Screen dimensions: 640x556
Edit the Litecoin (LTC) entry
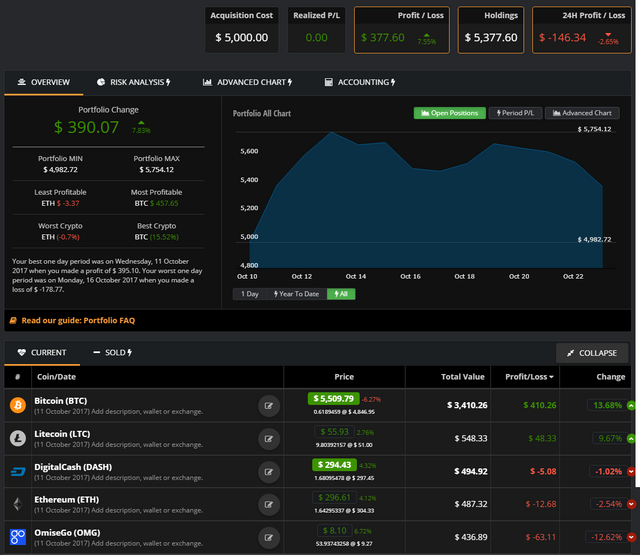pyautogui.click(x=269, y=439)
